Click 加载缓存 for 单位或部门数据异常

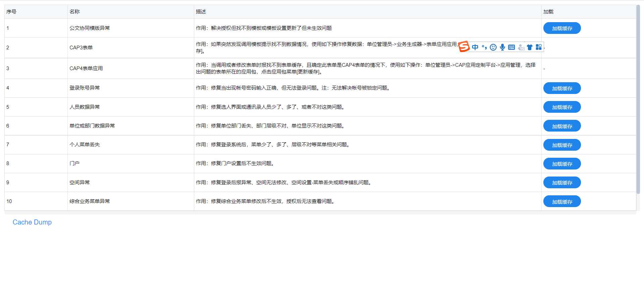[x=562, y=126]
